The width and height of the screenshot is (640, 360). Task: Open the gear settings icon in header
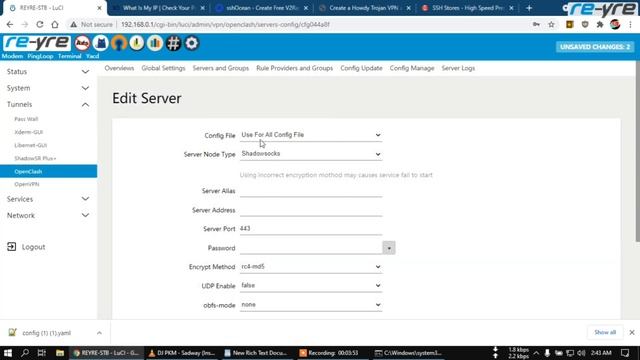192,43
